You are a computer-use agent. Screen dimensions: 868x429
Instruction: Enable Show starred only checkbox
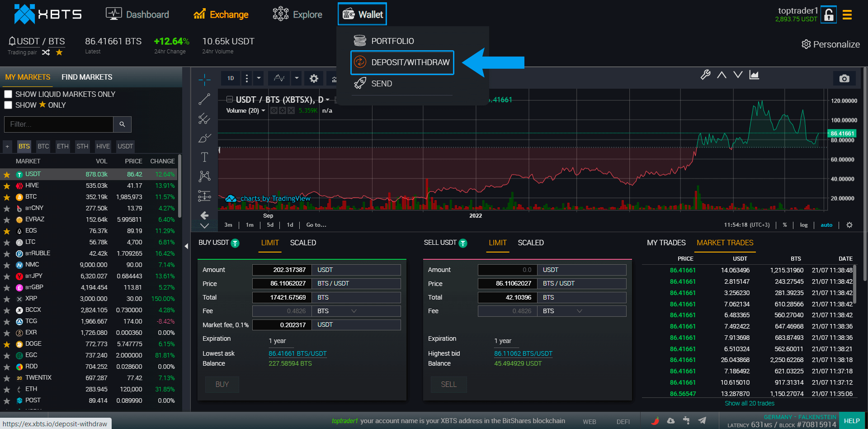tap(8, 105)
